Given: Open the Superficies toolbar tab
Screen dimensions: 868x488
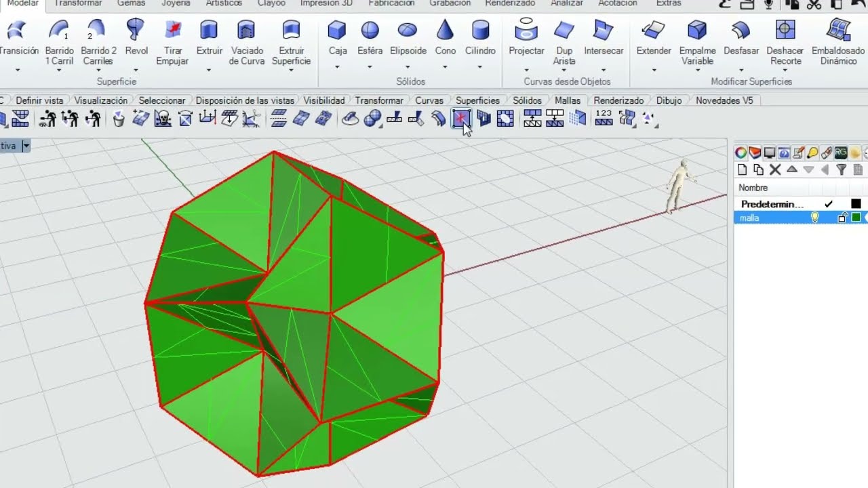Looking at the screenshot, I should tap(477, 100).
